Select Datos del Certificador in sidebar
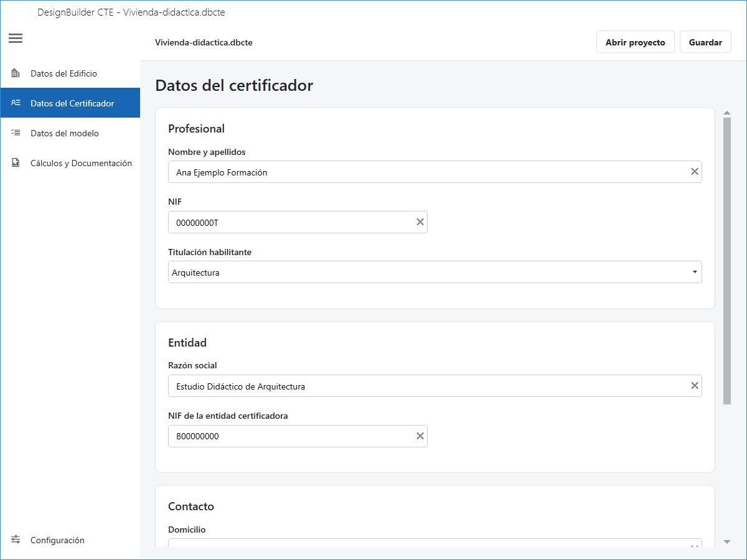Viewport: 747px width, 560px height. (x=70, y=103)
